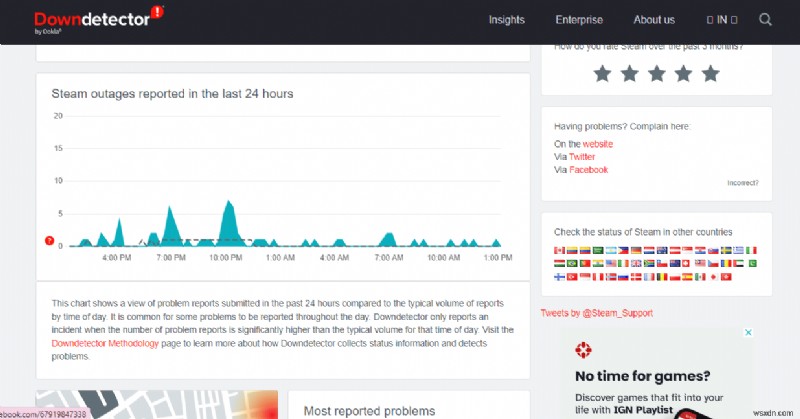Viewport: 800px width, 419px height.
Task: Open the About us menu item
Action: (654, 20)
